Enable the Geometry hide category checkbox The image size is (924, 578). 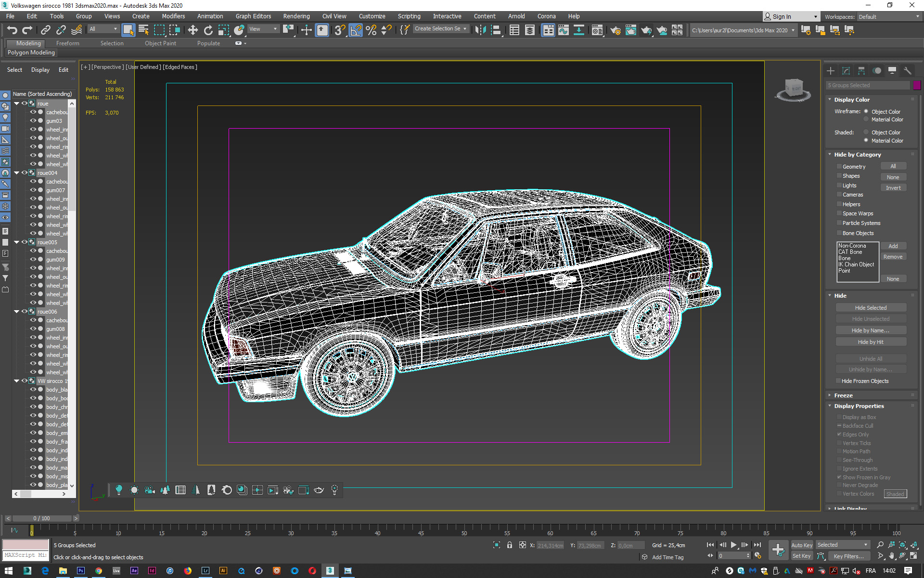click(x=839, y=166)
